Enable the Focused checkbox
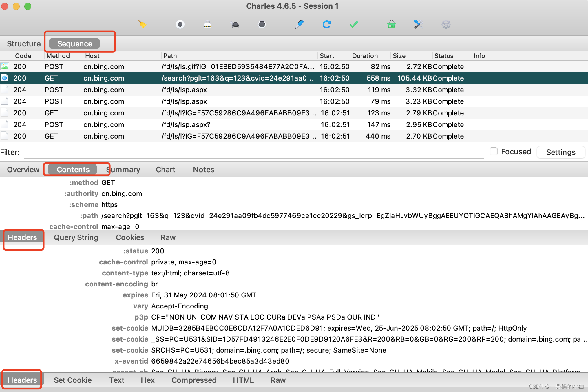The image size is (588, 392). (493, 151)
